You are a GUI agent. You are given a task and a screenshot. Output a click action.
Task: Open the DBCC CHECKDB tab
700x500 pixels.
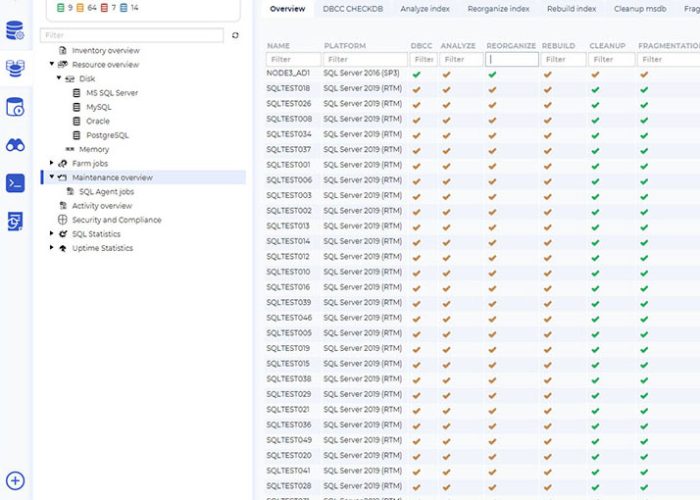[353, 9]
